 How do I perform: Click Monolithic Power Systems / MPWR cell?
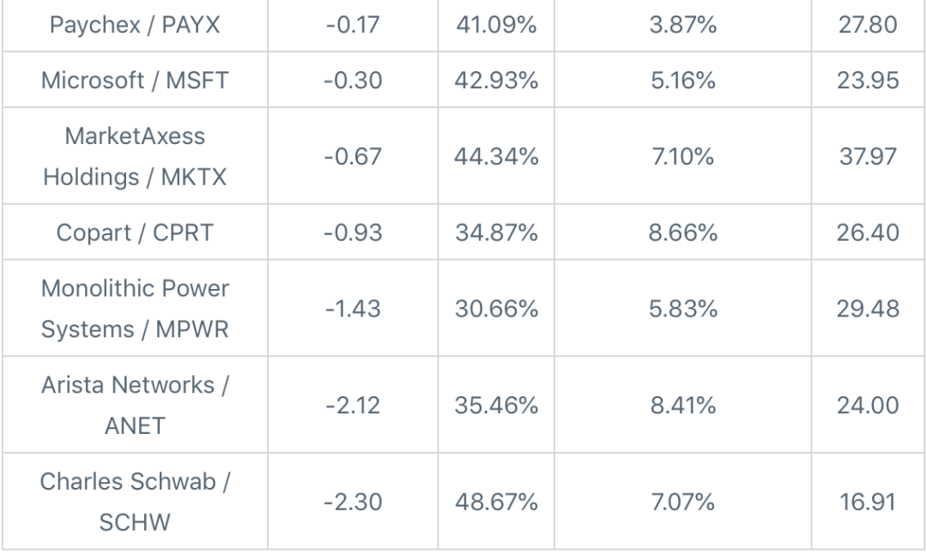[x=136, y=308]
